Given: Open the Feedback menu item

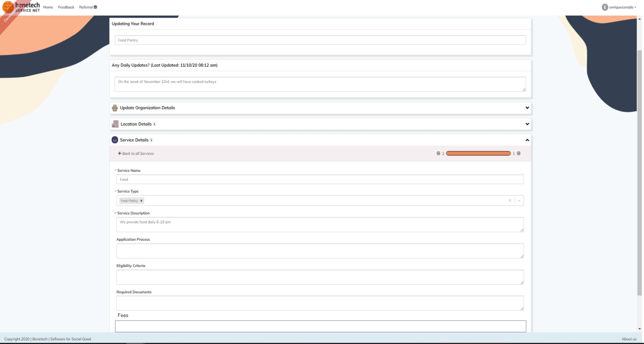Looking at the screenshot, I should tap(66, 7).
